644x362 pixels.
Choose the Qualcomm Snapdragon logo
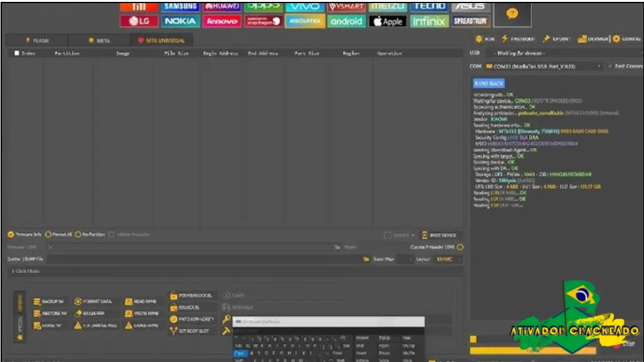point(264,21)
